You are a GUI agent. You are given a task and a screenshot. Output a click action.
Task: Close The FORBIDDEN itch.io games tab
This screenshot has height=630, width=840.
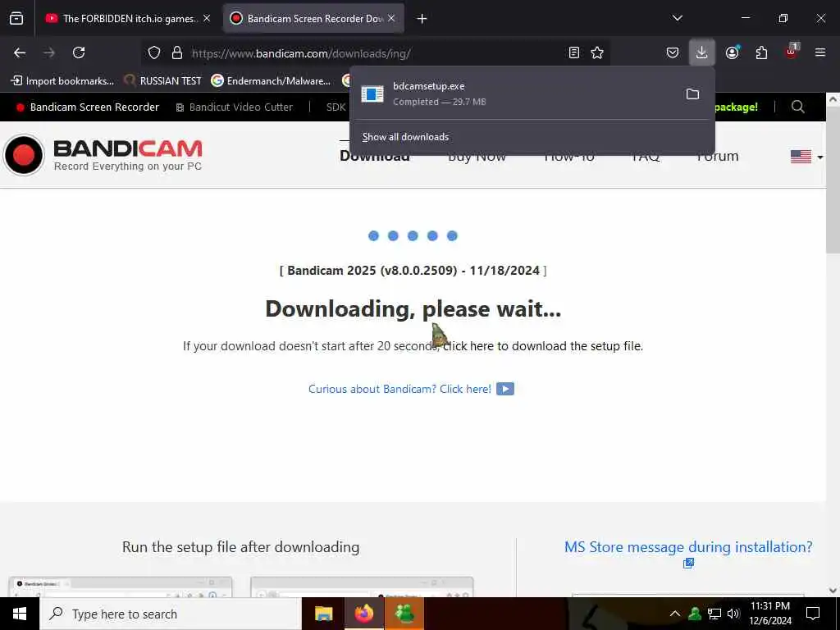[x=207, y=19]
